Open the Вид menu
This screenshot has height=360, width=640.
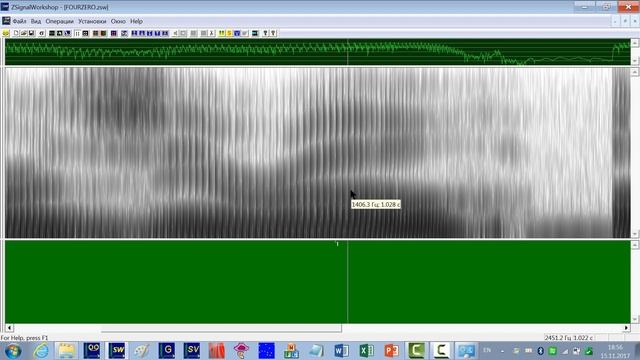[36, 21]
